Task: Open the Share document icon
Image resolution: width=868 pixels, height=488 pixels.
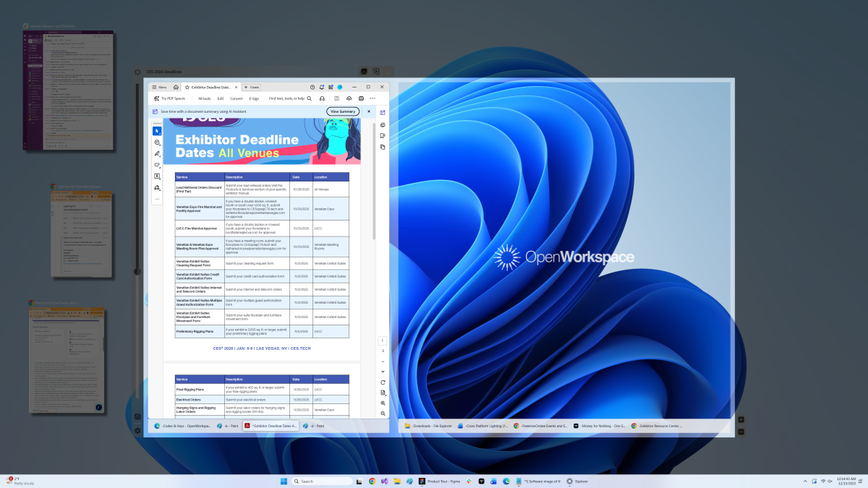Action: [x=349, y=98]
